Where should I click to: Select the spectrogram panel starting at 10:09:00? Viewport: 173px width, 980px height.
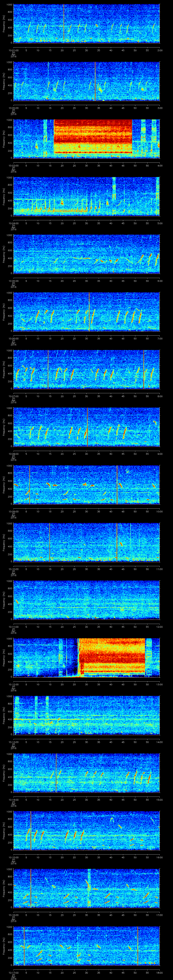click(86, 484)
